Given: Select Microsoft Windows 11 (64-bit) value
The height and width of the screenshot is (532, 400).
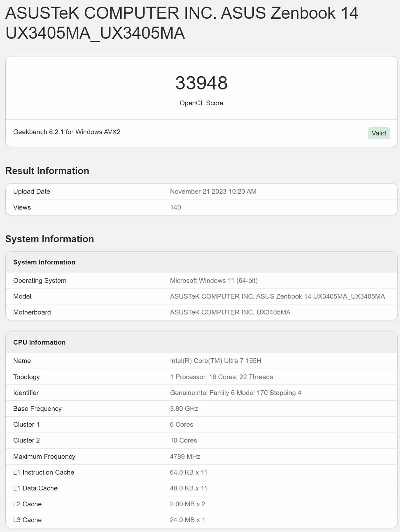Looking at the screenshot, I should (x=214, y=280).
